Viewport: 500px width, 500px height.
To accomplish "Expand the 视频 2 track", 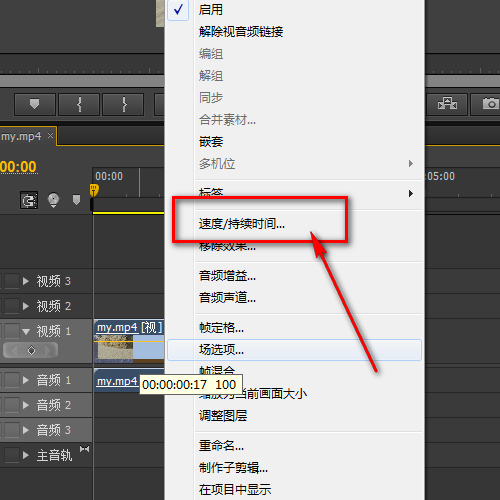I will (26, 306).
